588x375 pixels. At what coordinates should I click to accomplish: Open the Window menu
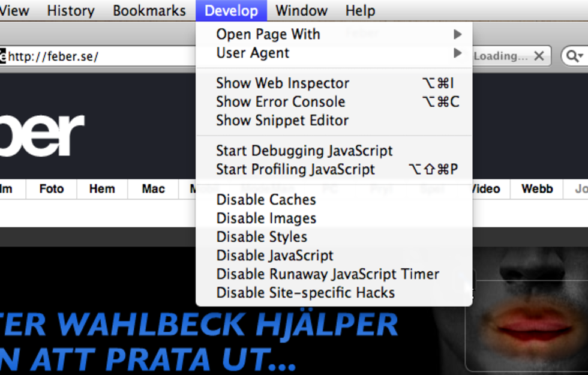coord(301,10)
